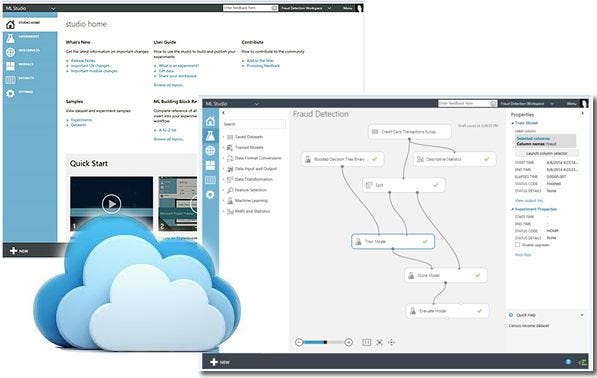Open ML Studio dropdown in front window header
This screenshot has height=378, width=597.
(257, 104)
